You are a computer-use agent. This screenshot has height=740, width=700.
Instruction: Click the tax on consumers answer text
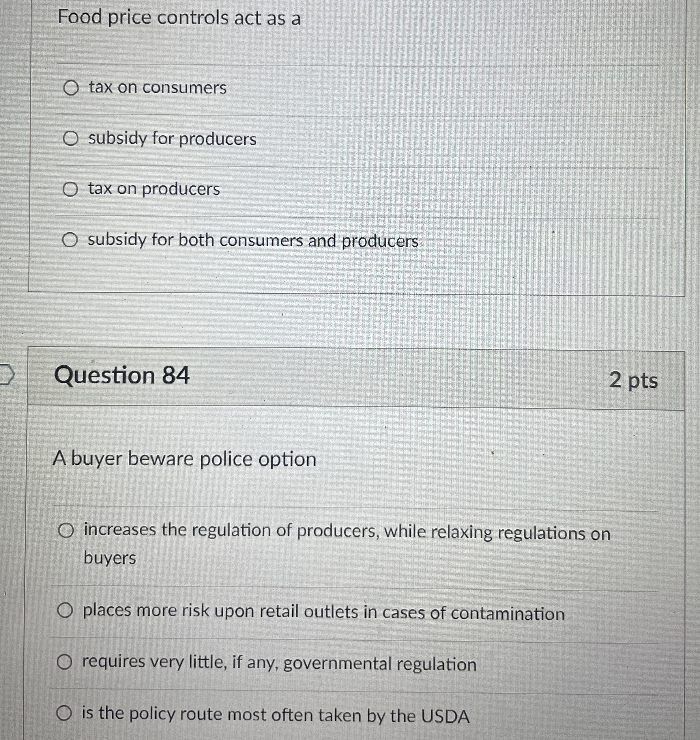click(x=158, y=88)
